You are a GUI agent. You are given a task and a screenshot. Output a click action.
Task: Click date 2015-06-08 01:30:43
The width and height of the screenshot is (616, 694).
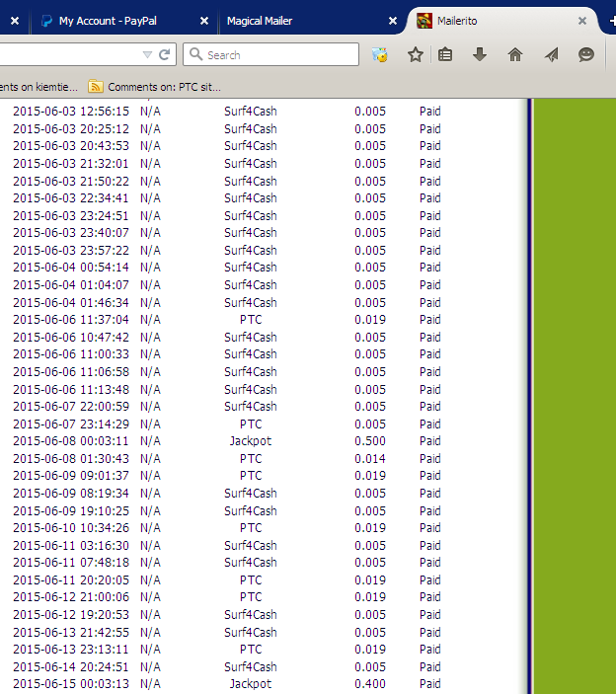click(x=71, y=458)
